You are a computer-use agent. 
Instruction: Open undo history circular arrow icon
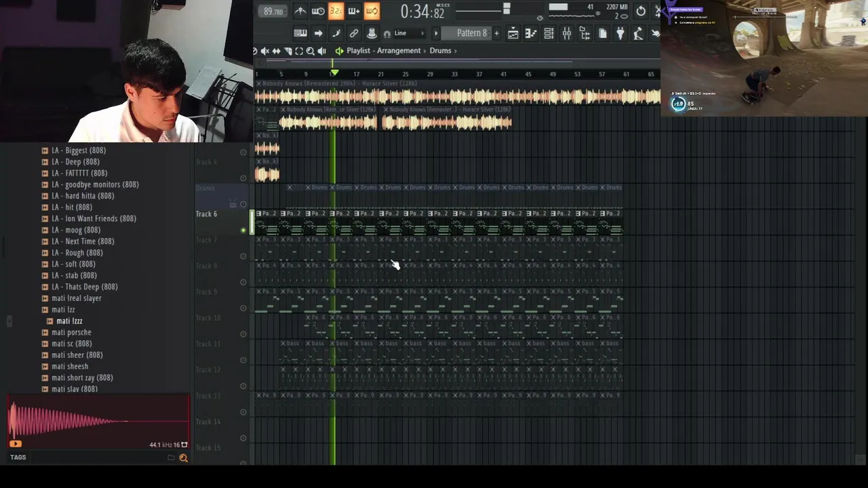coord(641,11)
